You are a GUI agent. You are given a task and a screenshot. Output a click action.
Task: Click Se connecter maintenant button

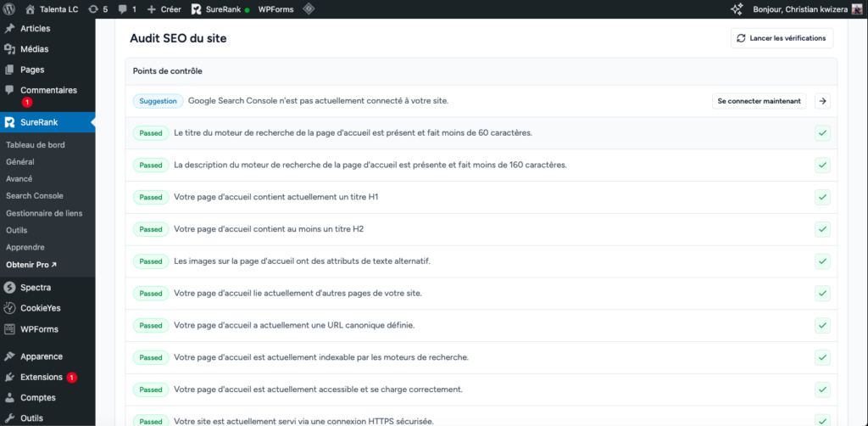759,101
